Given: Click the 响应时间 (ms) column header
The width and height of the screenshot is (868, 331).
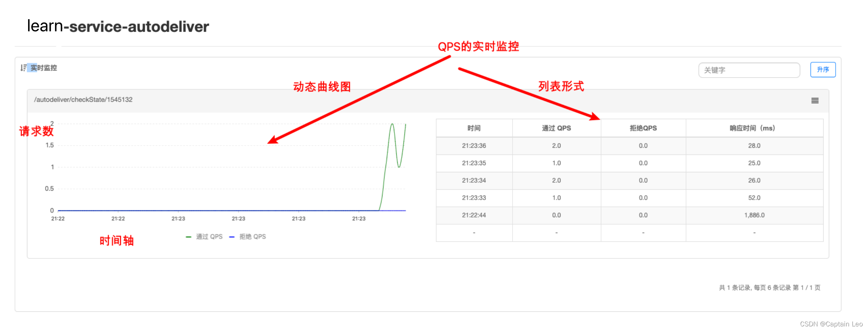Looking at the screenshot, I should tap(754, 128).
